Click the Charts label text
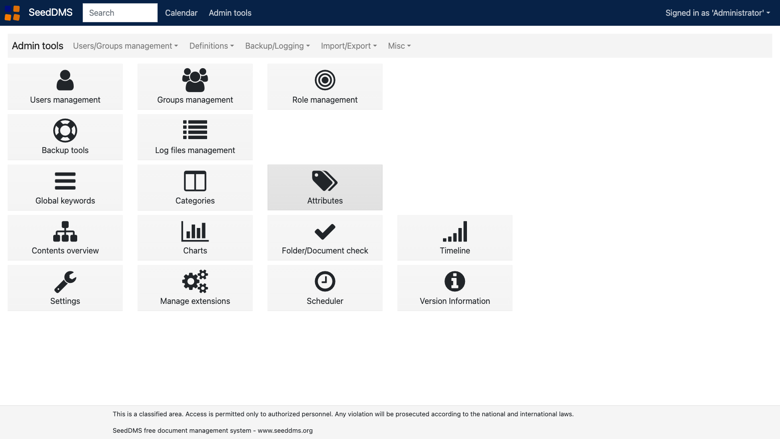Image resolution: width=780 pixels, height=439 pixels. pos(195,251)
